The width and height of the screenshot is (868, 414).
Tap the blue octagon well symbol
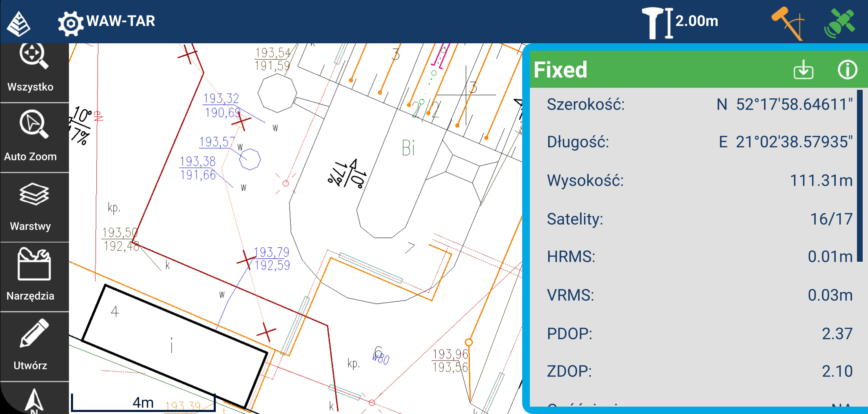[250, 159]
